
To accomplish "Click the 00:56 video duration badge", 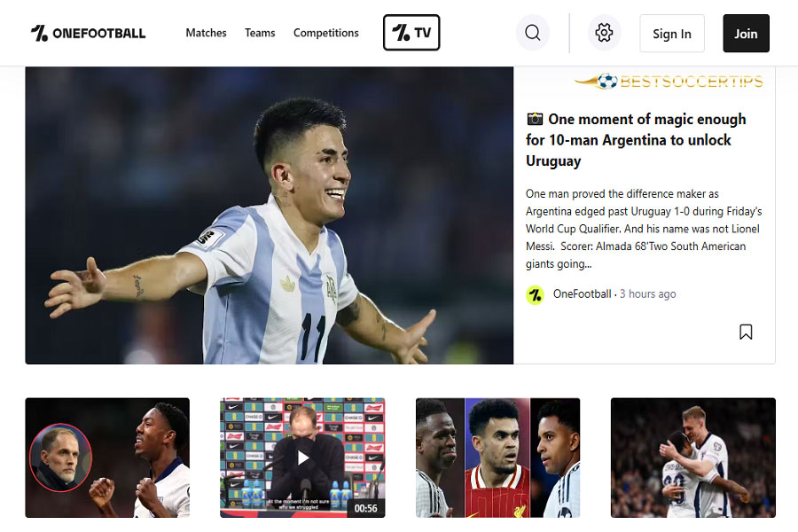I will click(x=366, y=508).
